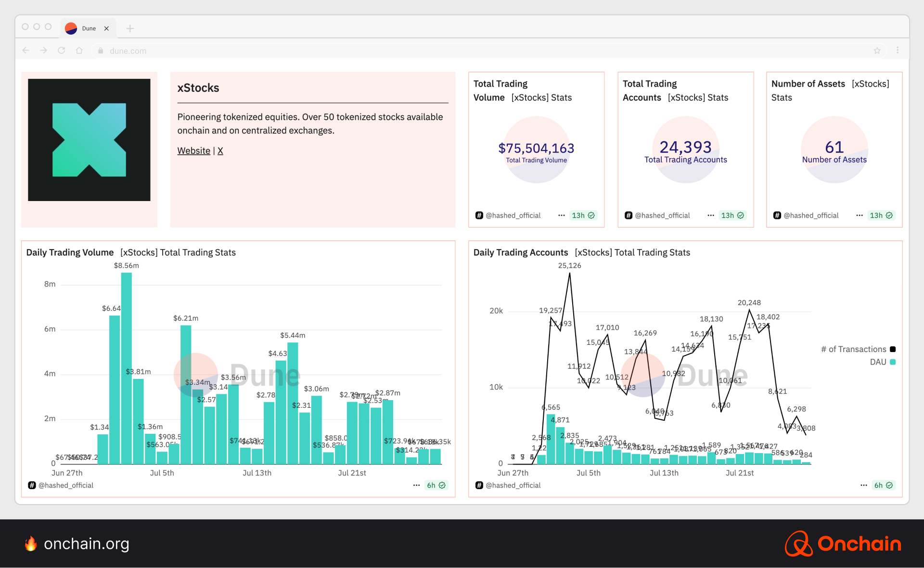Select the Dune browser tab
Screen dimensions: 924x568
[x=88, y=28]
